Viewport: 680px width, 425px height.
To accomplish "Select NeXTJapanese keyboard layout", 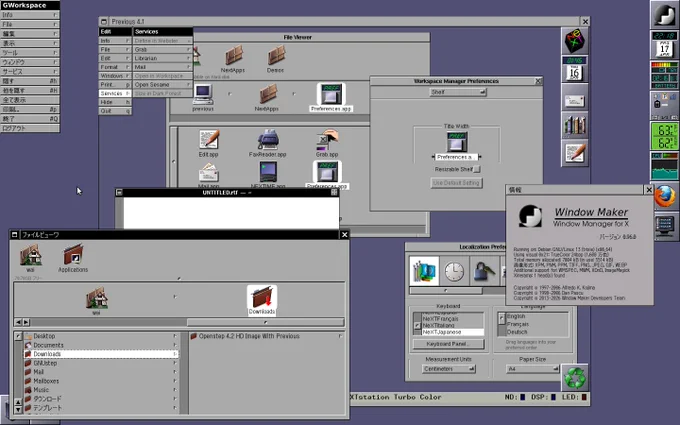I will [x=452, y=332].
